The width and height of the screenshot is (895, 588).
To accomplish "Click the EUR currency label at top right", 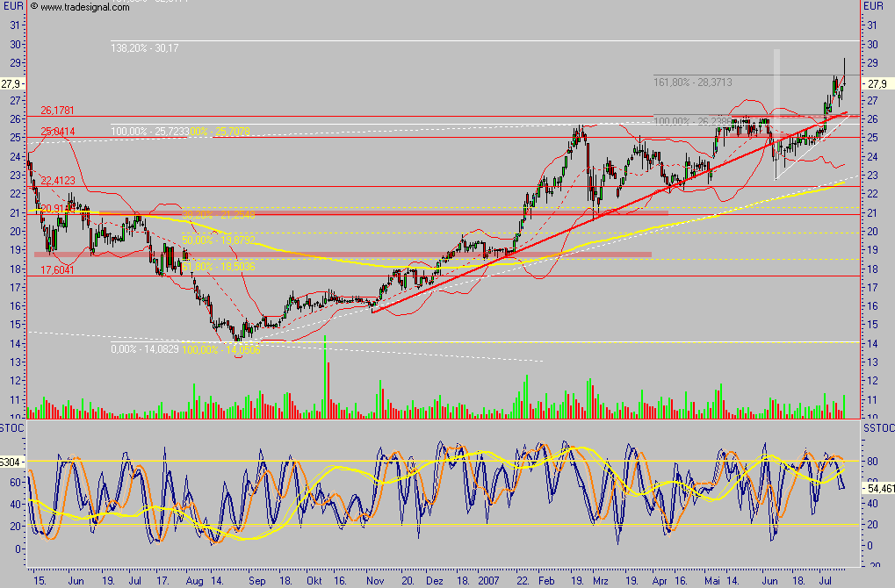I will (x=873, y=6).
